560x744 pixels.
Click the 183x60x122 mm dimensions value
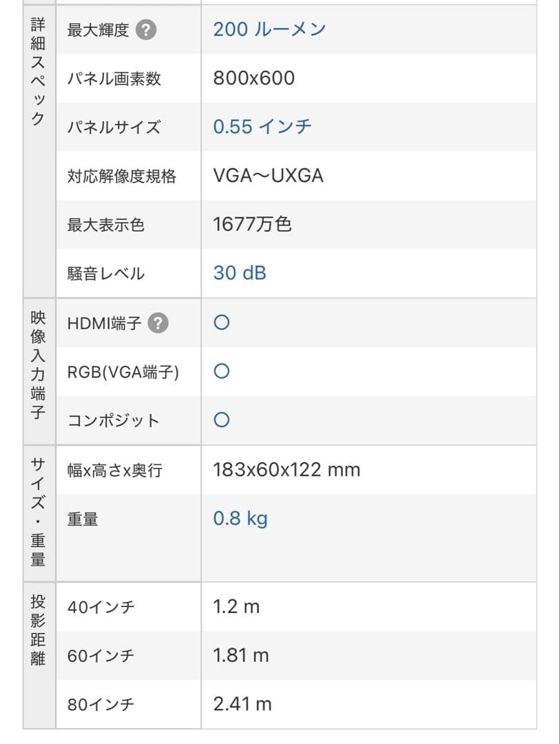pyautogui.click(x=287, y=469)
